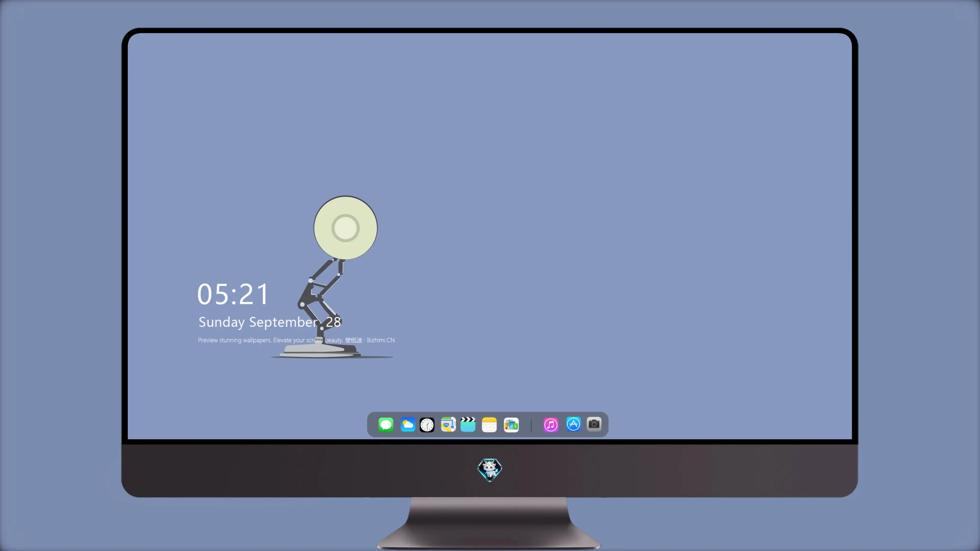Open the Clock app in the dock
This screenshot has height=551, width=980.
pos(427,425)
